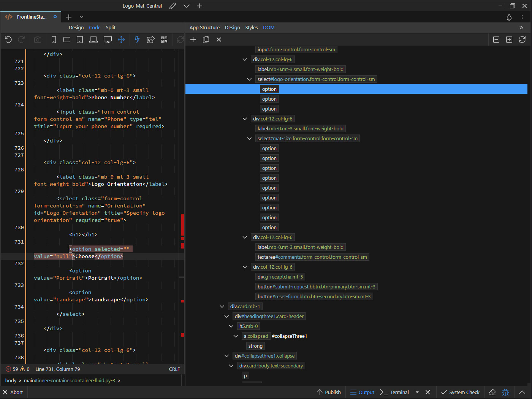Select textarea#comments node in DOM tree
Viewport: 532px width, 399px height.
click(x=312, y=257)
